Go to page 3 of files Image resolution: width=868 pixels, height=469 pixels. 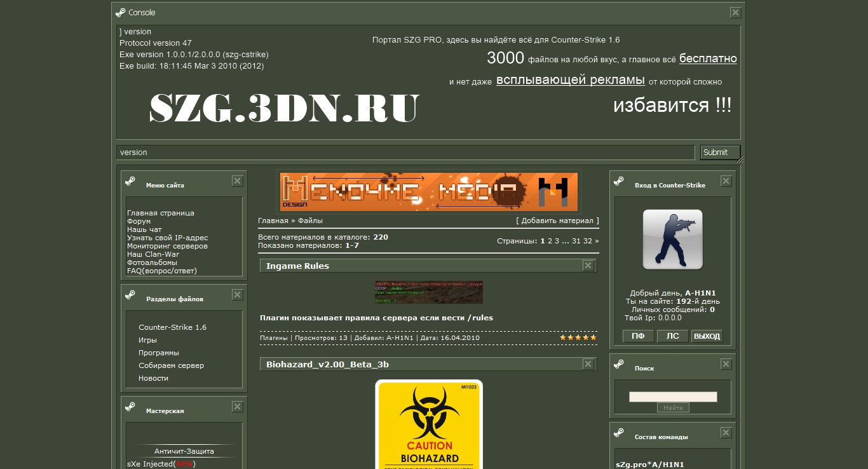557,241
